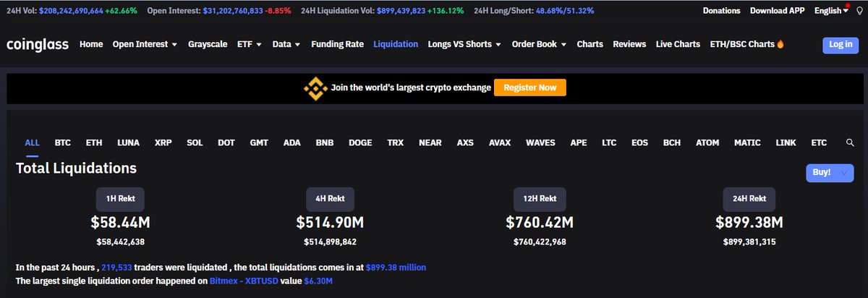Screen dimensions: 868x298
Task: Open the Charts page
Action: (590, 44)
